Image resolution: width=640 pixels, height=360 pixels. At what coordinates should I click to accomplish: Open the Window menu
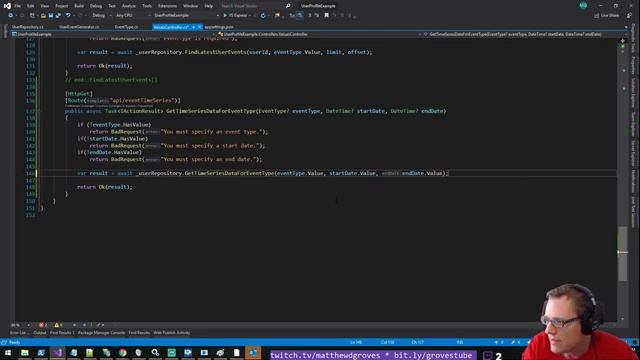point(190,6)
